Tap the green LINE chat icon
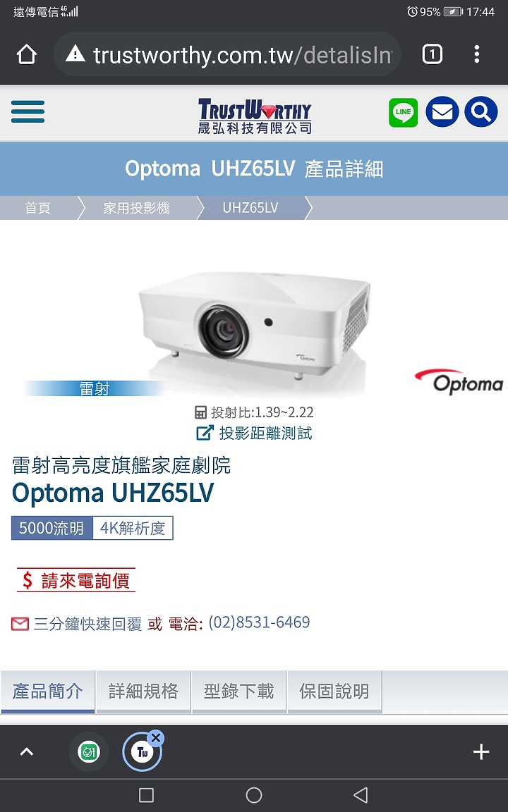The image size is (508, 812). coord(404,112)
